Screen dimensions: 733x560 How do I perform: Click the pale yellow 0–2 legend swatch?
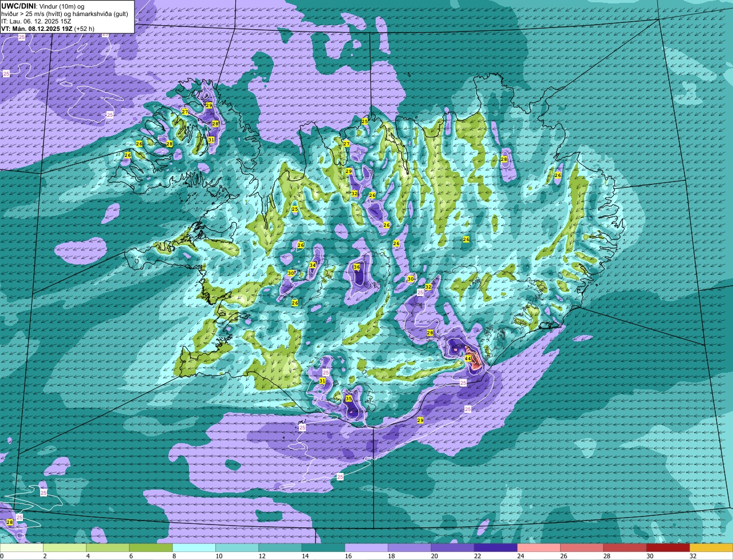tap(22, 547)
